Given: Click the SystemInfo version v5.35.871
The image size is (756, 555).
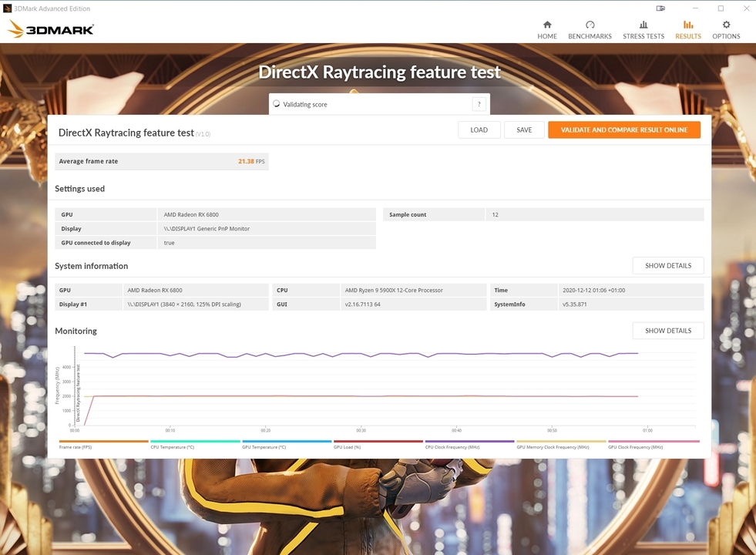Looking at the screenshot, I should tap(575, 304).
